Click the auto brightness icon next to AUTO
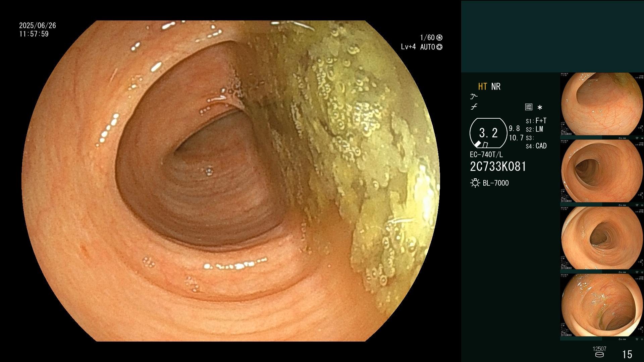 (439, 47)
